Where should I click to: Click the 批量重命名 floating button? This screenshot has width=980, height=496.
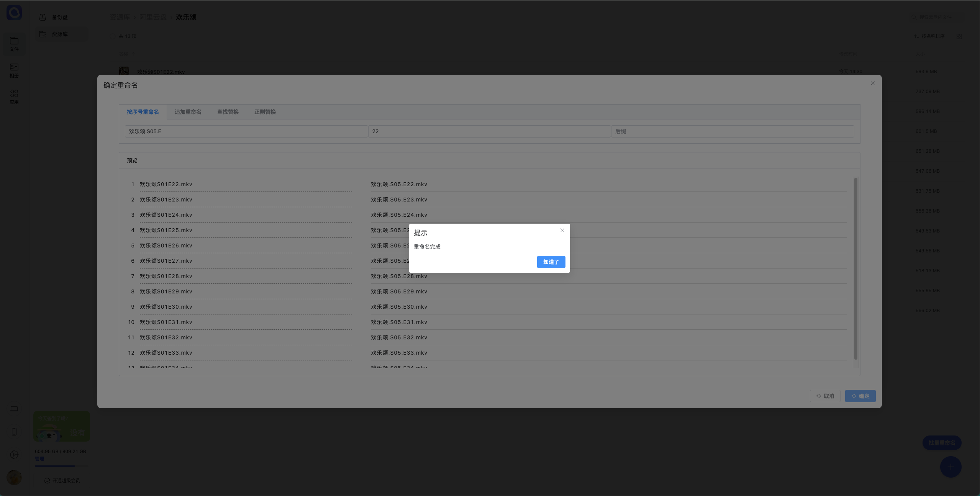(x=942, y=443)
